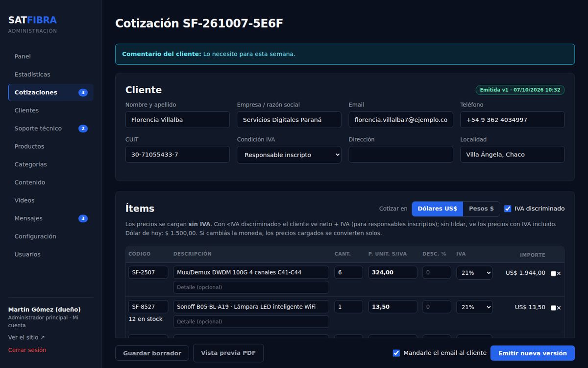Go to Productos
Screen dimensions: 588x368
coord(51,146)
